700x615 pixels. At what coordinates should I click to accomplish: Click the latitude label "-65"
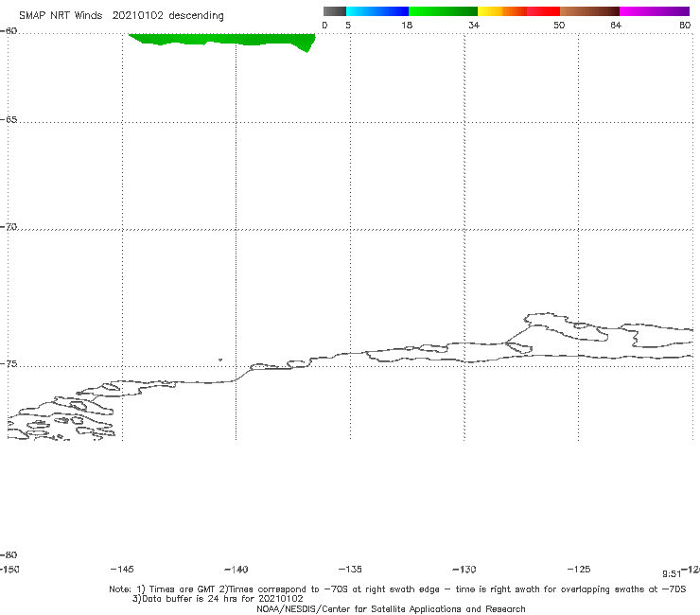9,120
